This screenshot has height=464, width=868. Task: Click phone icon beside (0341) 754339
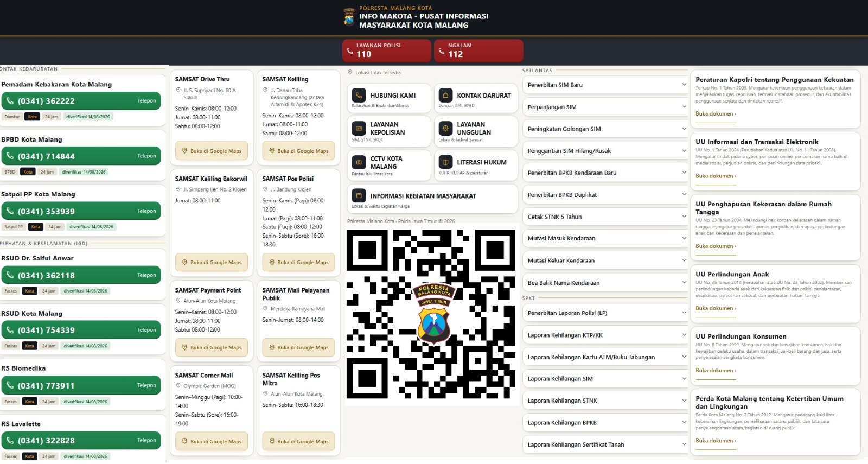point(10,330)
